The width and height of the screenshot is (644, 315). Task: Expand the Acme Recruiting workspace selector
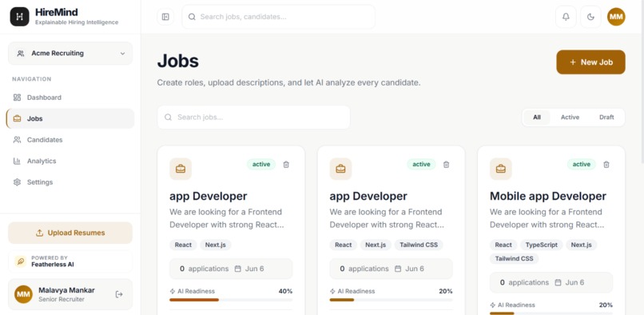70,54
